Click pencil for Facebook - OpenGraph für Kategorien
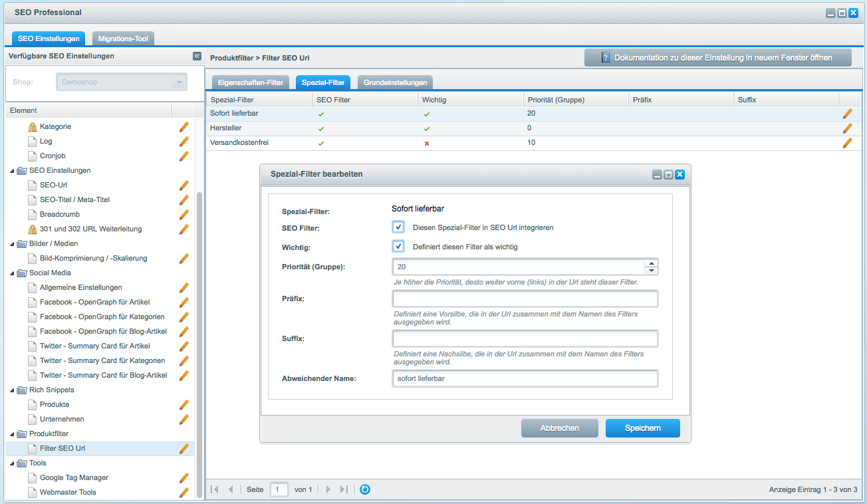 tap(184, 316)
